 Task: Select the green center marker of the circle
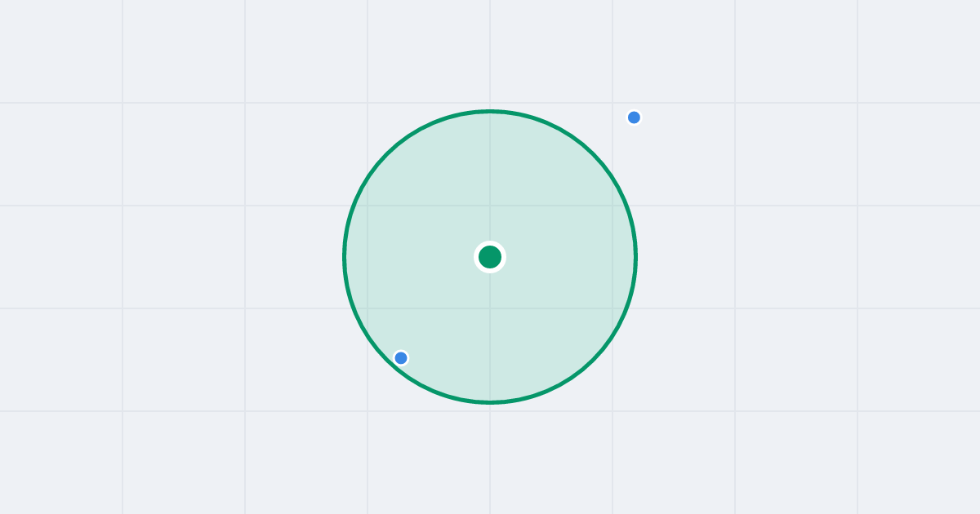(490, 257)
